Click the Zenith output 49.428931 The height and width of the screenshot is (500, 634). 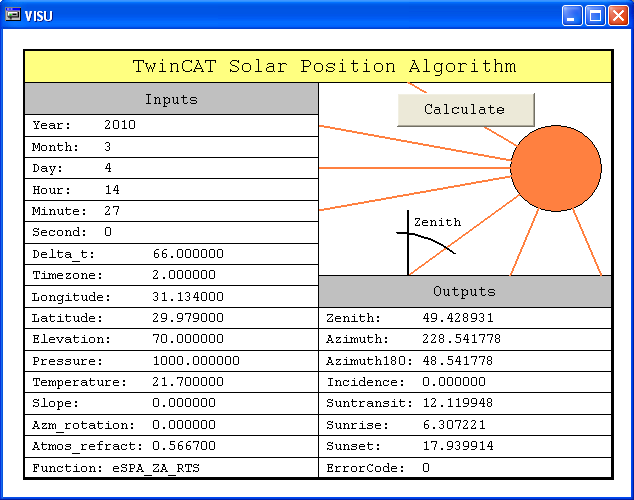click(458, 318)
